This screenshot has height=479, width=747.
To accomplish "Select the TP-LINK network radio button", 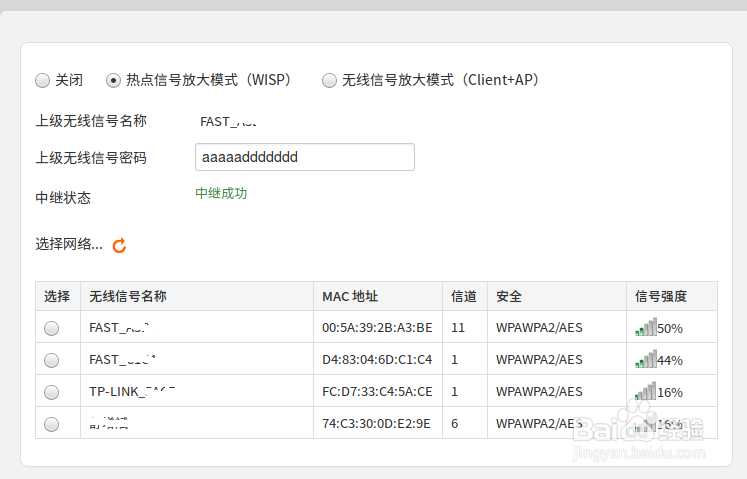I will [51, 392].
